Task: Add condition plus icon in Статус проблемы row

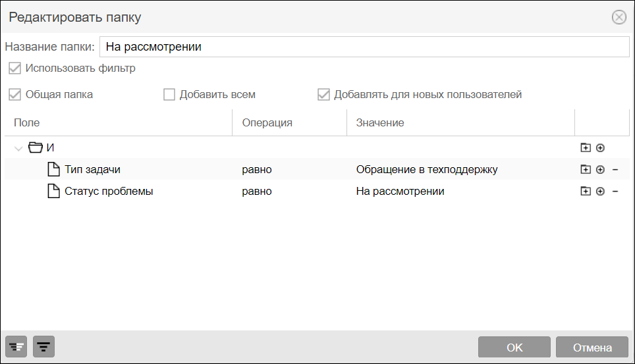Action: click(600, 192)
